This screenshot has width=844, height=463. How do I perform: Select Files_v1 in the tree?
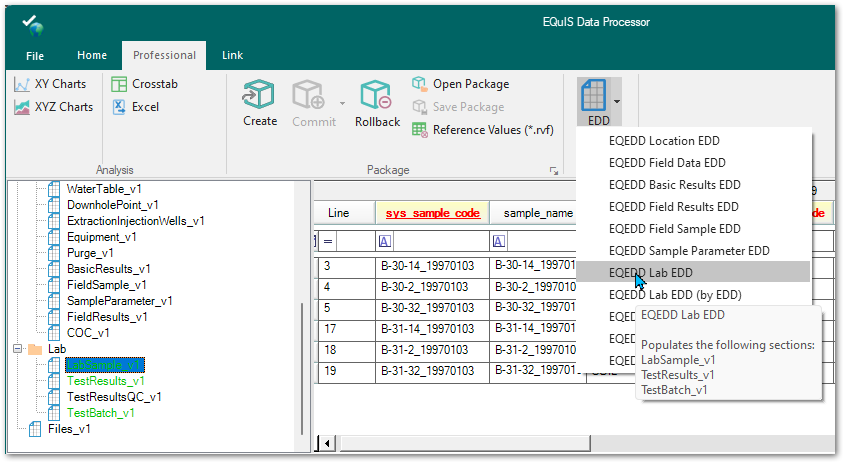[x=69, y=429]
